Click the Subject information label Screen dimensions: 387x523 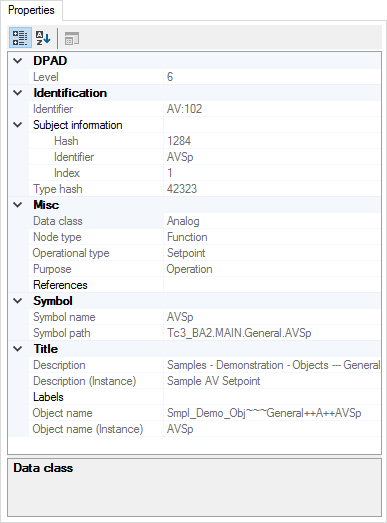(78, 125)
